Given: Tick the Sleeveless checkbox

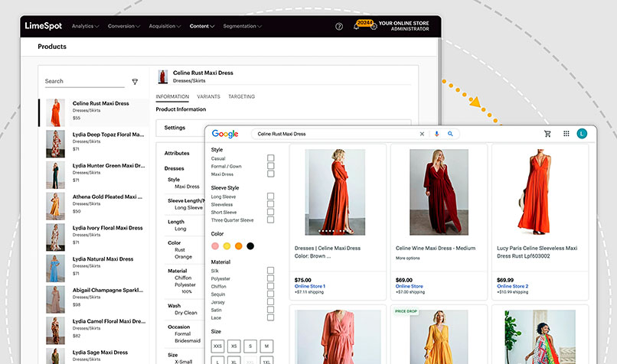Looking at the screenshot, I should (x=271, y=204).
